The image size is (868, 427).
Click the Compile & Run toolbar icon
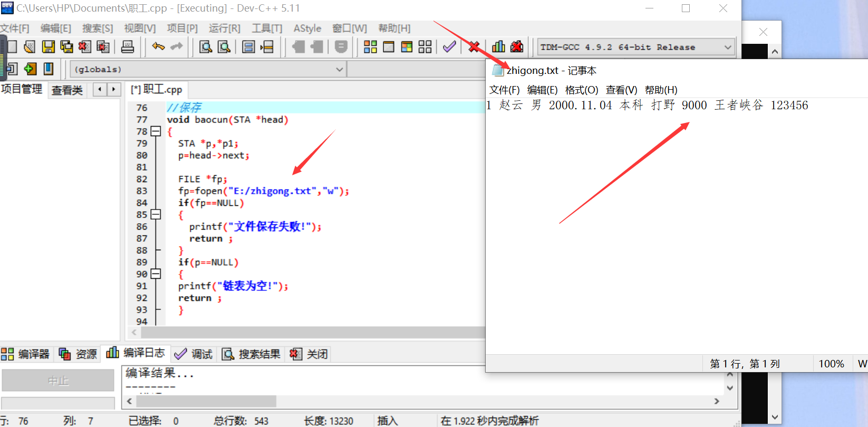click(x=407, y=47)
